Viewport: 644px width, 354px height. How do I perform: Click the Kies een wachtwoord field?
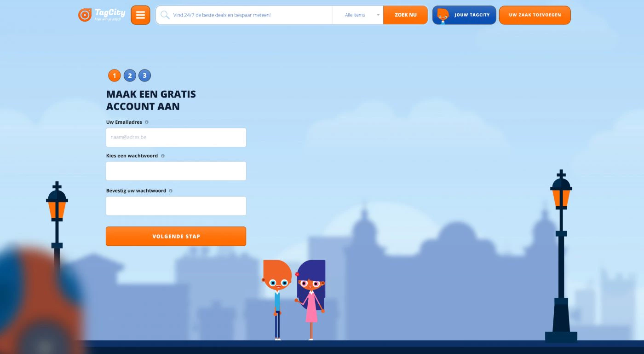176,171
